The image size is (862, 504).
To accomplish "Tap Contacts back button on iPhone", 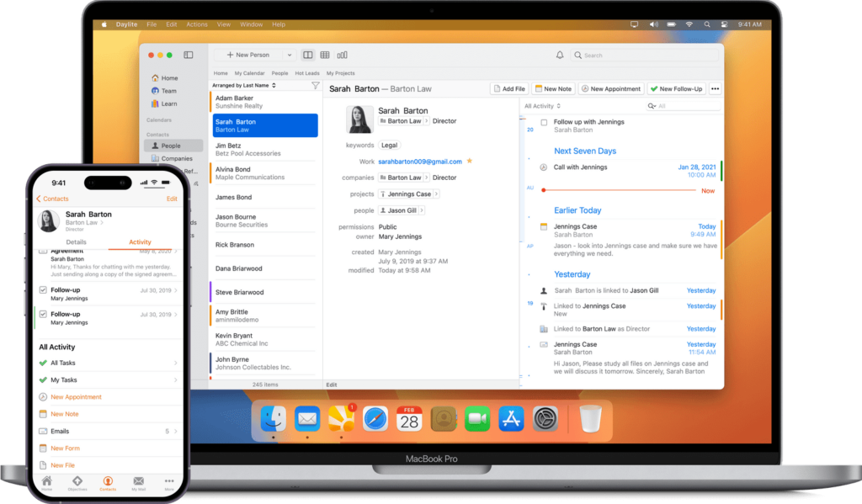I will (x=52, y=199).
